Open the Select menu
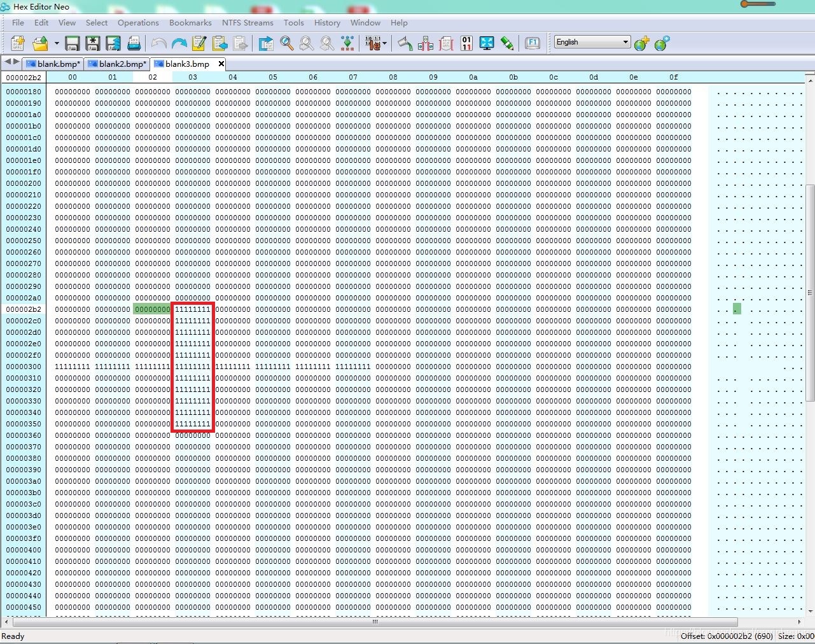The height and width of the screenshot is (644, 815). point(97,22)
